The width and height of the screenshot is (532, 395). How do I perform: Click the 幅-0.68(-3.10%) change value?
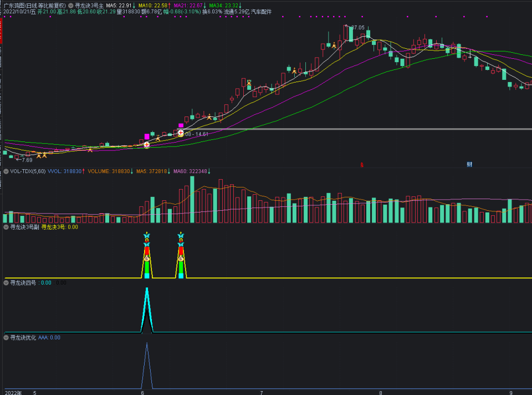(x=182, y=12)
